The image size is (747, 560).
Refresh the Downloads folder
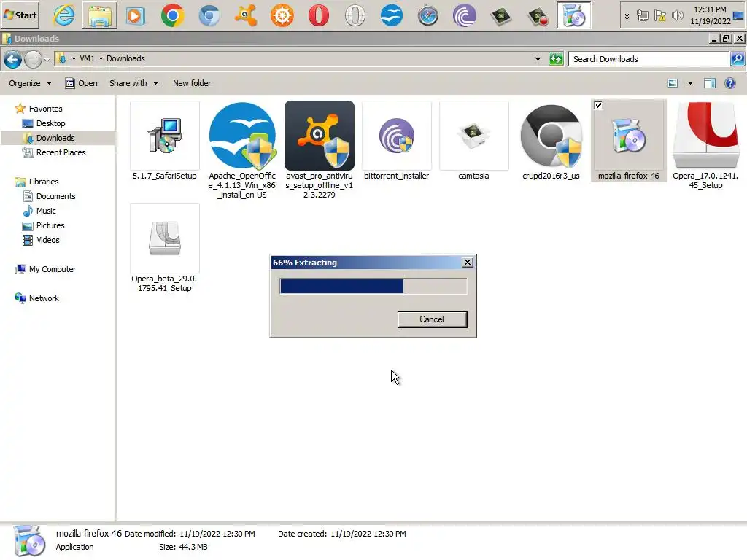(555, 59)
